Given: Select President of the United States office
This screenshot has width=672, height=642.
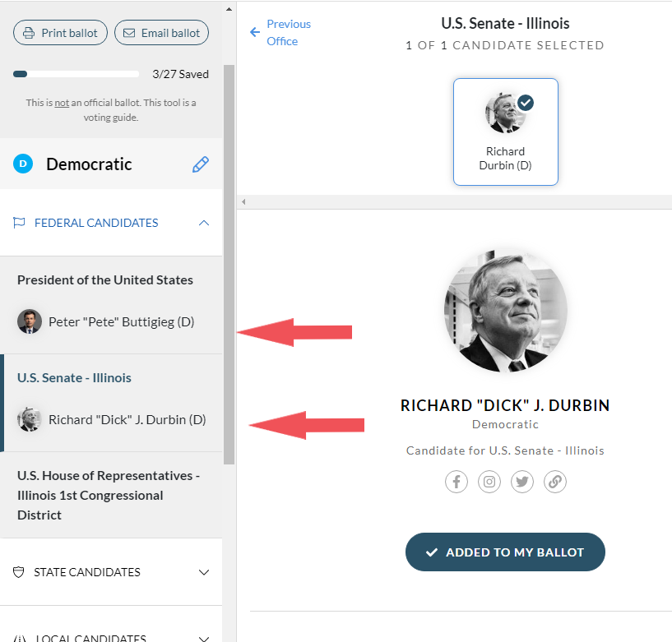Looking at the screenshot, I should pos(105,280).
